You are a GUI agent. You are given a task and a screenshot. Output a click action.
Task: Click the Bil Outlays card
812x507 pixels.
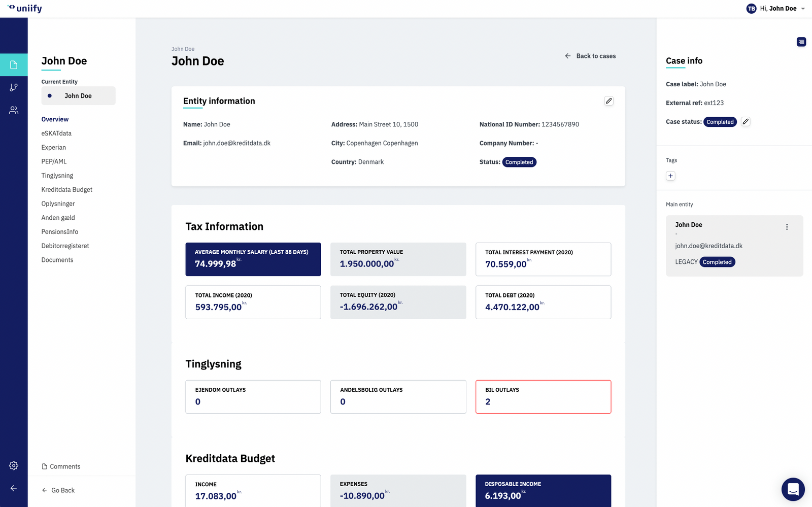click(x=543, y=396)
